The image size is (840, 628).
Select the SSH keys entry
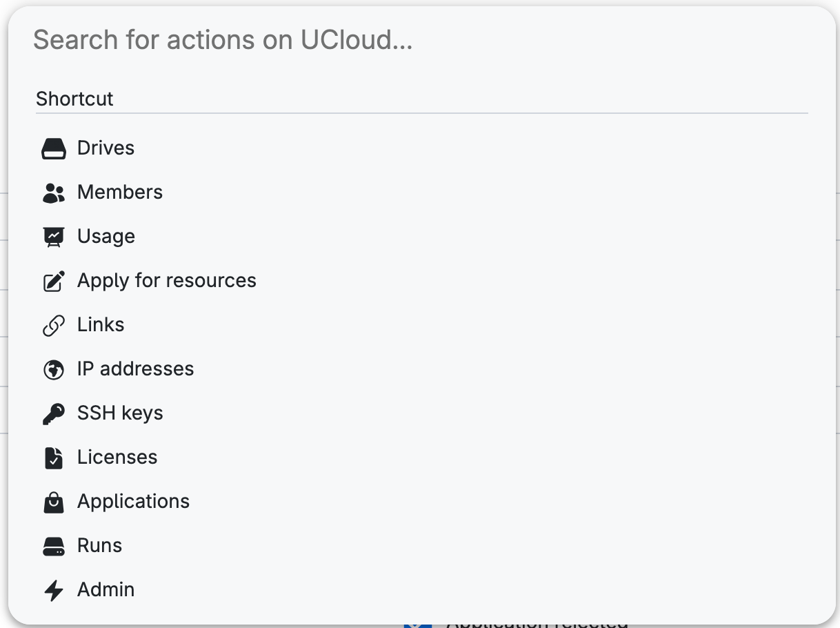120,413
